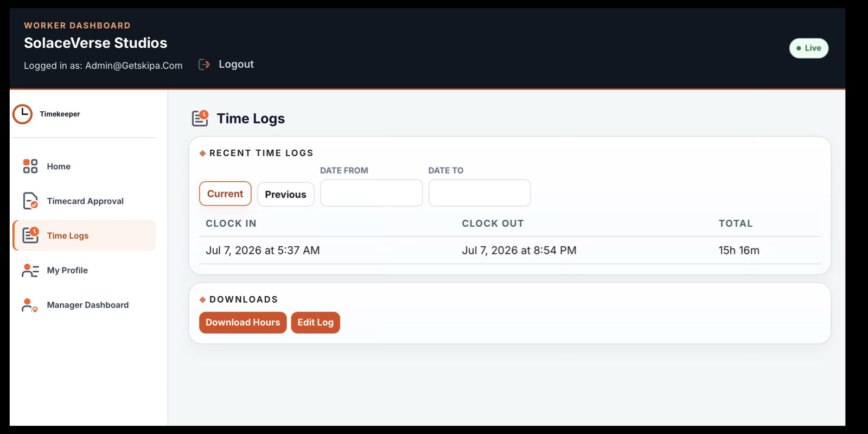Click the Time Logs sidebar icon

30,235
